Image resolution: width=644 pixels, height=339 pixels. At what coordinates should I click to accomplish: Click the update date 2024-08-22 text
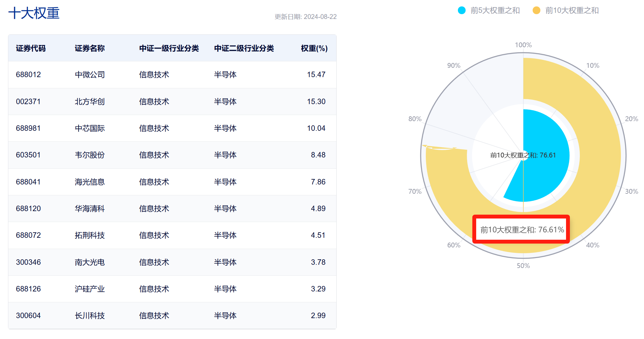(305, 17)
